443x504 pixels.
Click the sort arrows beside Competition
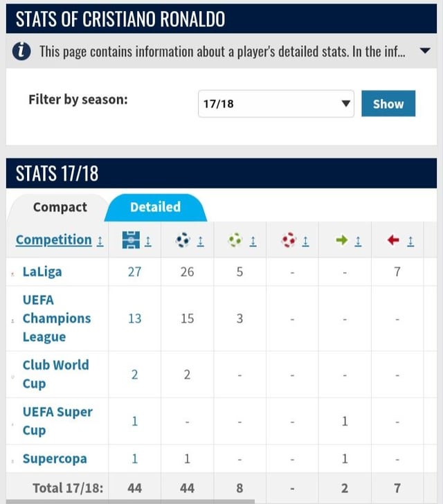click(x=100, y=240)
